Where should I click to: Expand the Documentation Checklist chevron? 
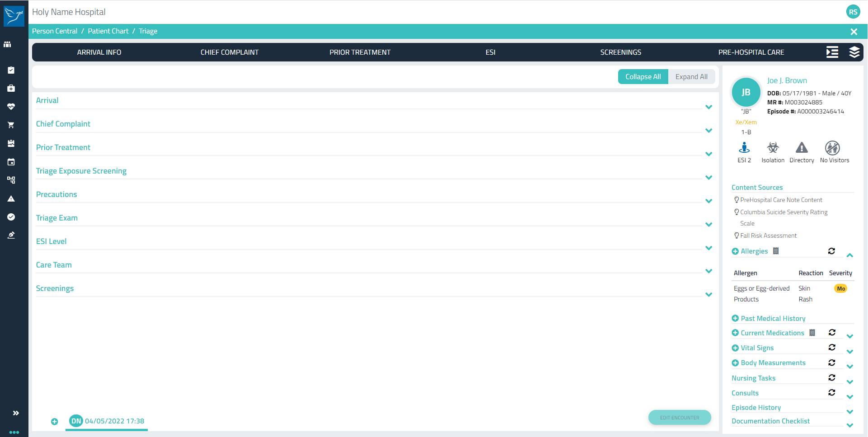tap(849, 425)
